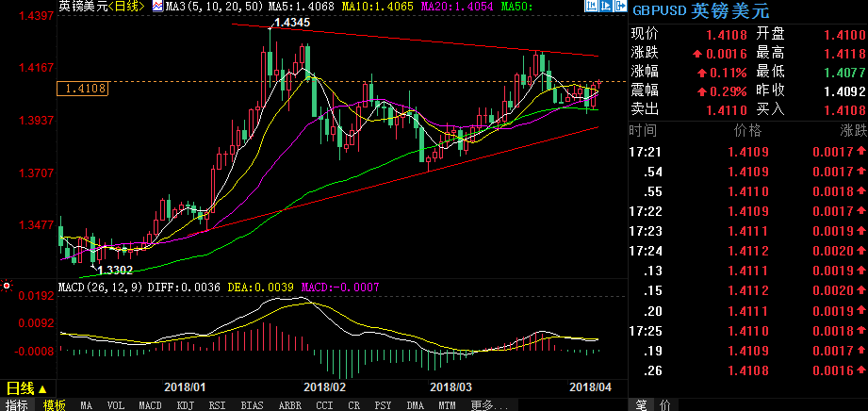Click the up arrow next to 日线
Viewport: 868px width, 411px height.
coord(43,388)
